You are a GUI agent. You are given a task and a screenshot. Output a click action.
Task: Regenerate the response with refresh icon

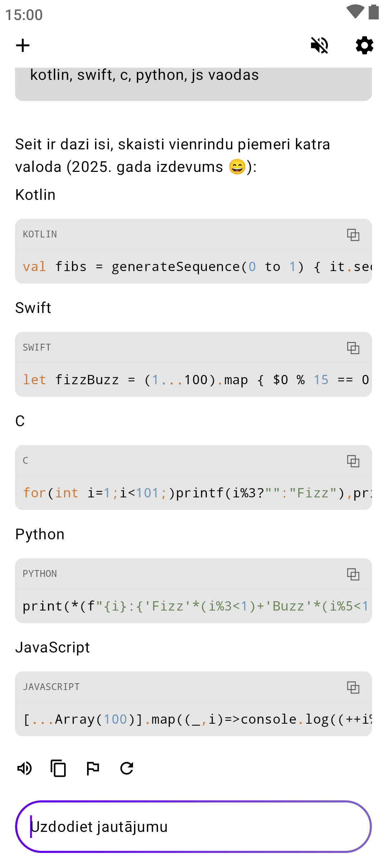[x=127, y=768]
